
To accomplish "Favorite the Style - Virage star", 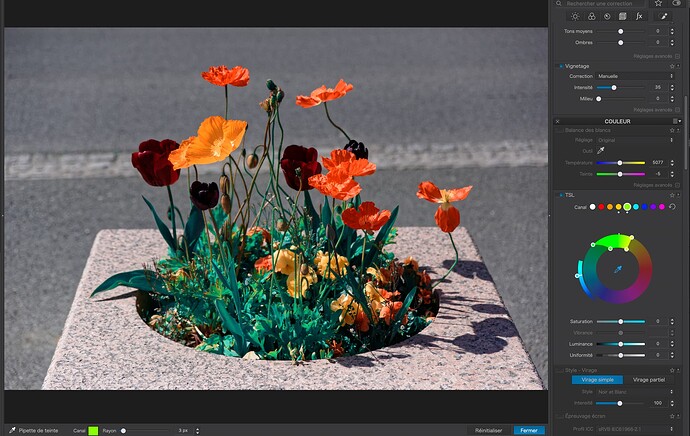I will (672, 370).
